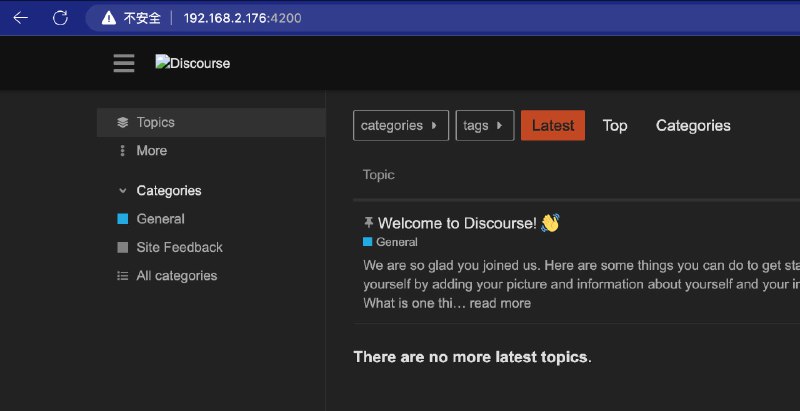Click the blue General badge under topic

[x=391, y=242]
